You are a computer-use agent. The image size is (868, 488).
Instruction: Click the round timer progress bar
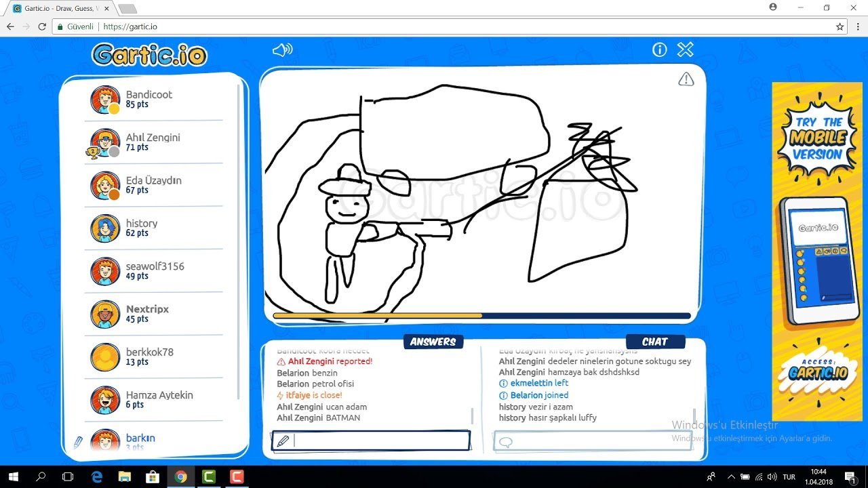(481, 316)
